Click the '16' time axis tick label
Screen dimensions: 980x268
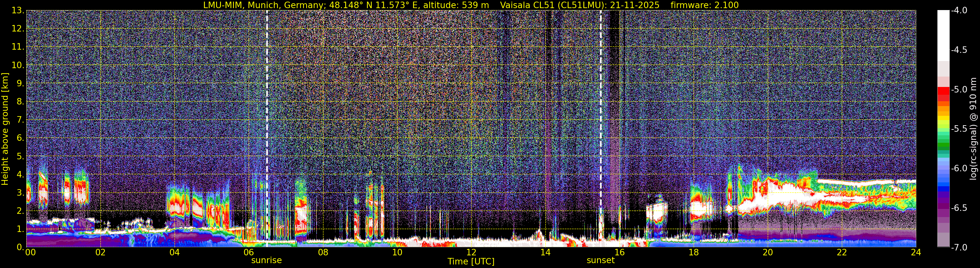[x=620, y=252]
